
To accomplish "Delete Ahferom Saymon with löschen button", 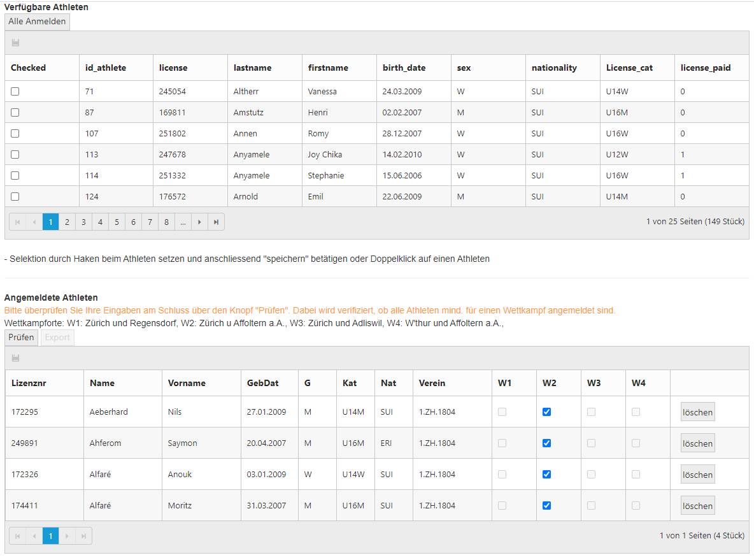I will [697, 443].
